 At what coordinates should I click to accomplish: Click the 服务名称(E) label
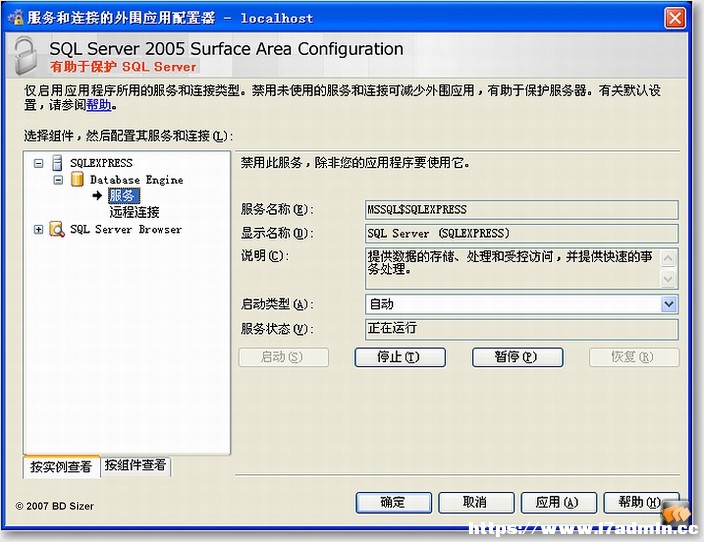(x=277, y=209)
